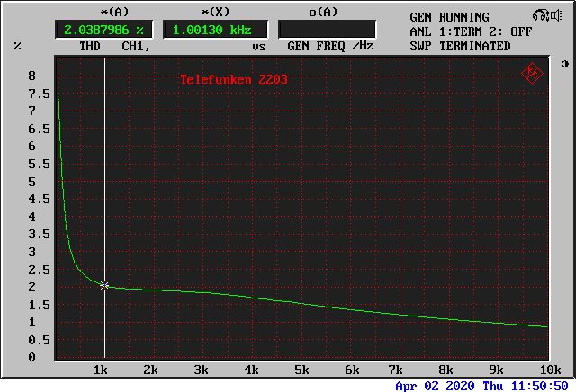Click the date and time stamp
The height and width of the screenshot is (392, 576).
[481, 386]
